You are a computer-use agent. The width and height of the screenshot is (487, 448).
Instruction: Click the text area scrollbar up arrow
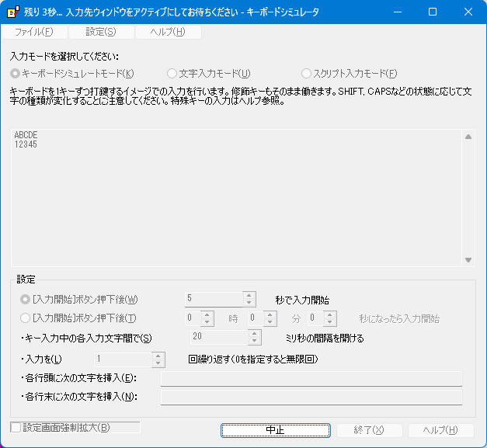pyautogui.click(x=468, y=137)
